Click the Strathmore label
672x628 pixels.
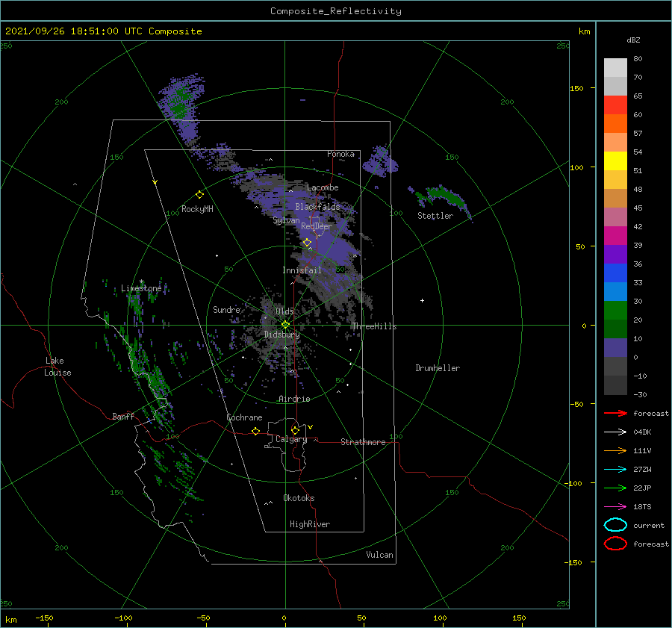[x=363, y=442]
